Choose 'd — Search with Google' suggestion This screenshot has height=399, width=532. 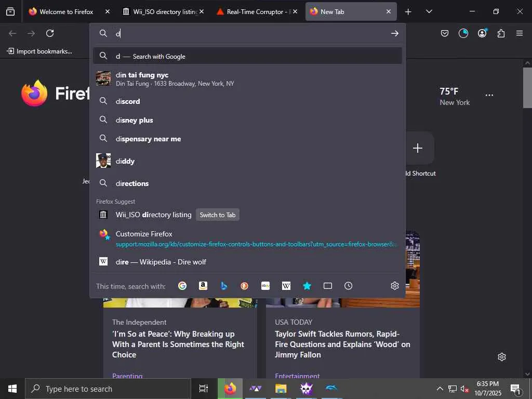coord(247,56)
